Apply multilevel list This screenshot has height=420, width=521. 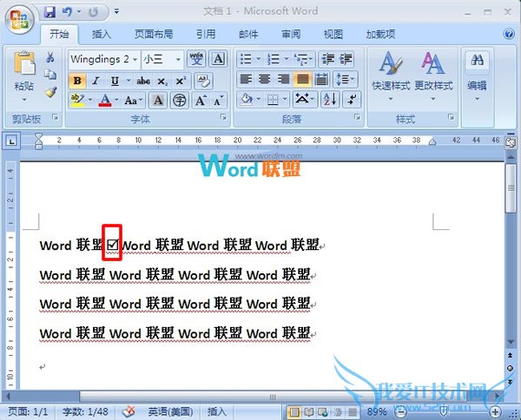301,59
